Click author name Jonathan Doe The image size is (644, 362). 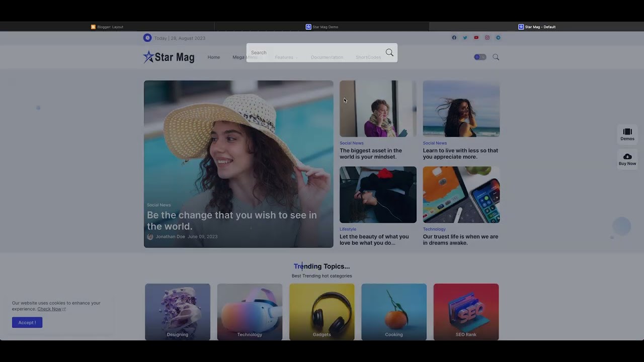coord(171,237)
